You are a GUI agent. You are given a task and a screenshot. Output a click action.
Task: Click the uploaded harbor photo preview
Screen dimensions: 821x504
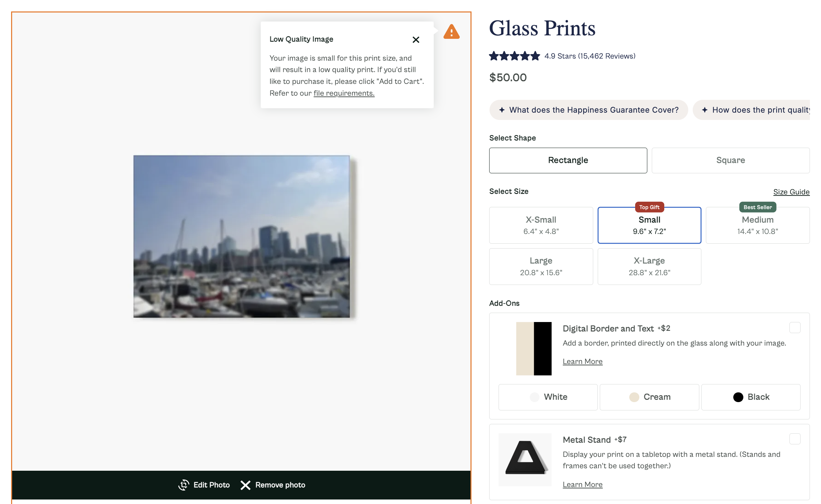pos(242,236)
